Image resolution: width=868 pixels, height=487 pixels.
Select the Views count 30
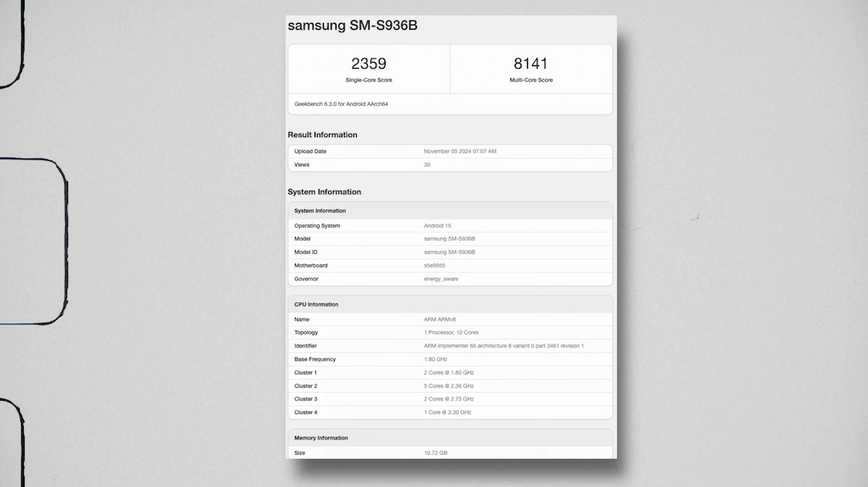[x=427, y=165]
